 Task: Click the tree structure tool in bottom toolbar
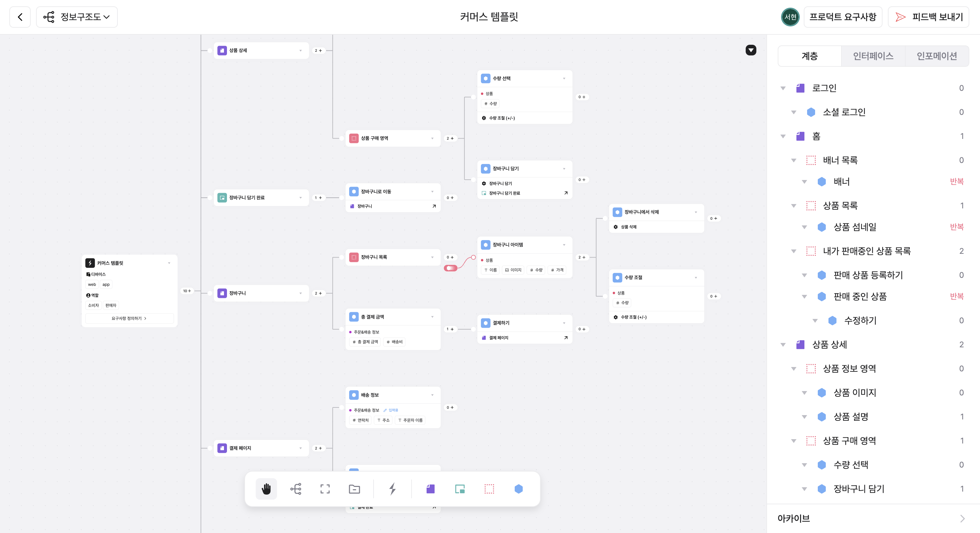pyautogui.click(x=296, y=489)
